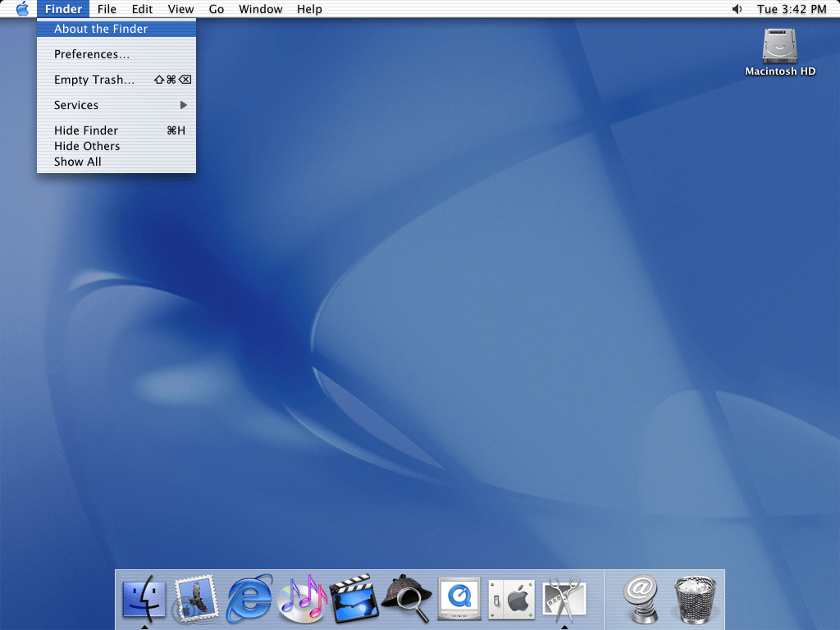Click the Grab scissors icon
This screenshot has height=630, width=840.
[564, 600]
